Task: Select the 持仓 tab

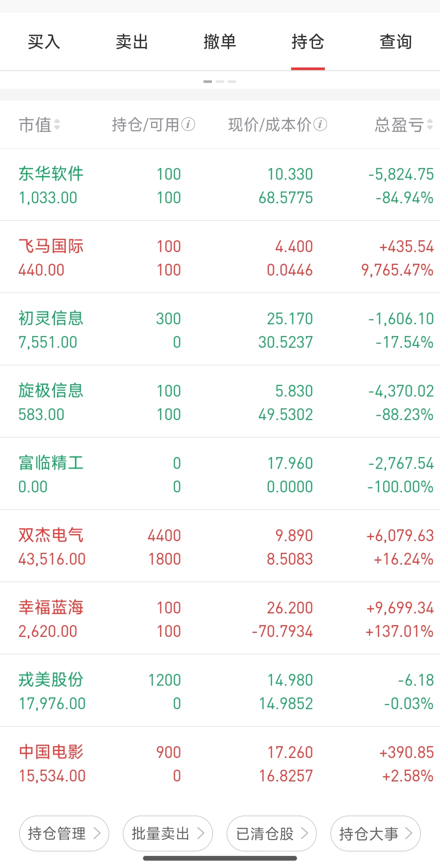Action: pos(308,41)
